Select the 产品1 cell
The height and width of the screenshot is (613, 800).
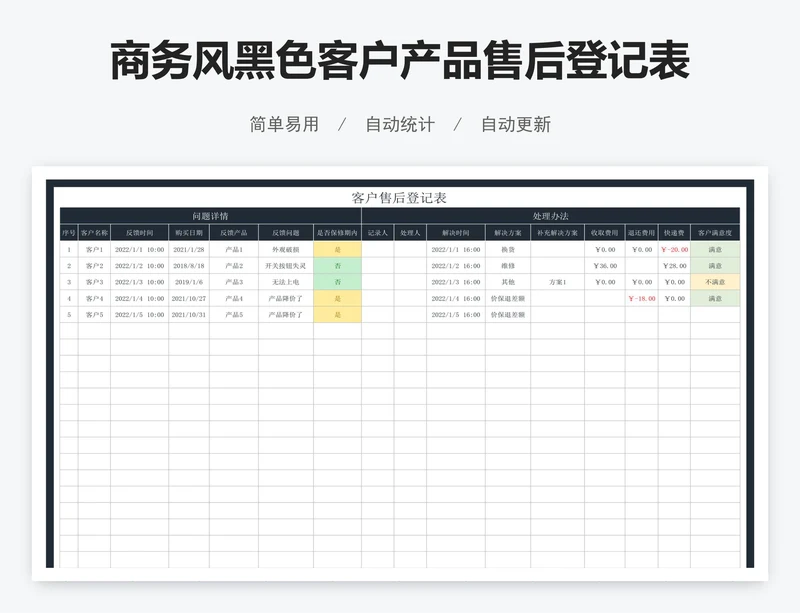pos(234,250)
